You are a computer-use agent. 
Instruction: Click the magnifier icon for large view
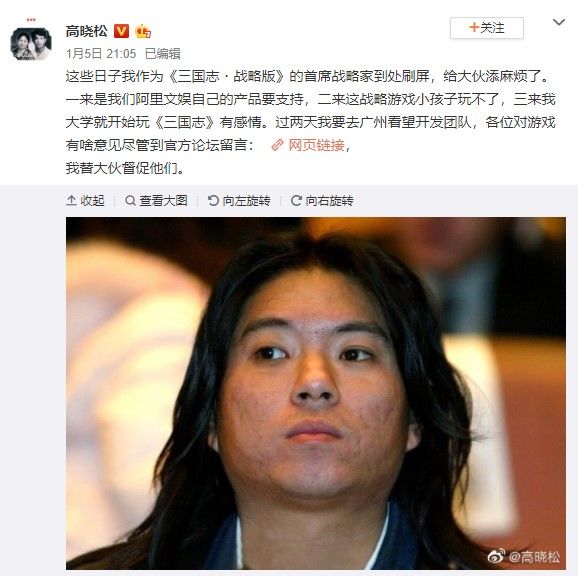click(x=130, y=200)
